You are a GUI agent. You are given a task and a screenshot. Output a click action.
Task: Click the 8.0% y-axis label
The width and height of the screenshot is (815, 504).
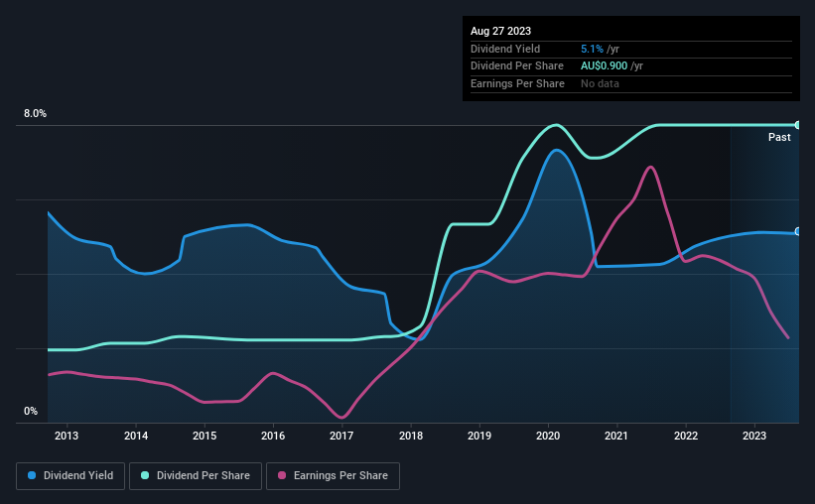[x=35, y=113]
